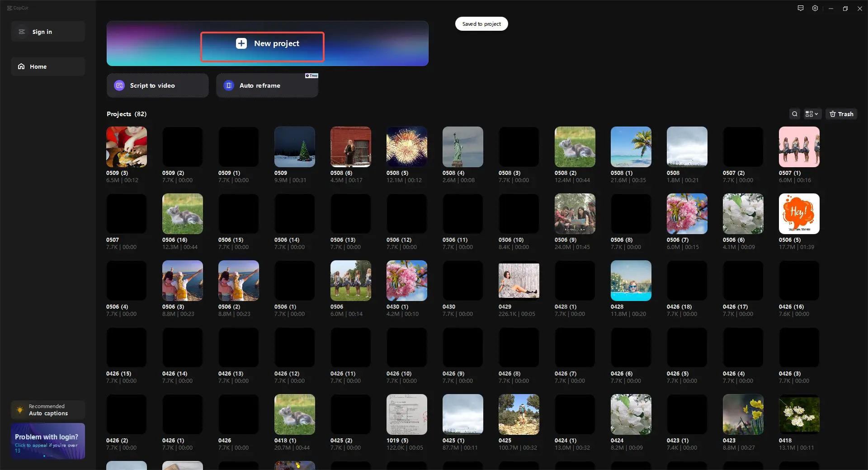Viewport: 868px width, 470px height.
Task: Select the Free badge on Auto reframe
Action: pos(311,75)
